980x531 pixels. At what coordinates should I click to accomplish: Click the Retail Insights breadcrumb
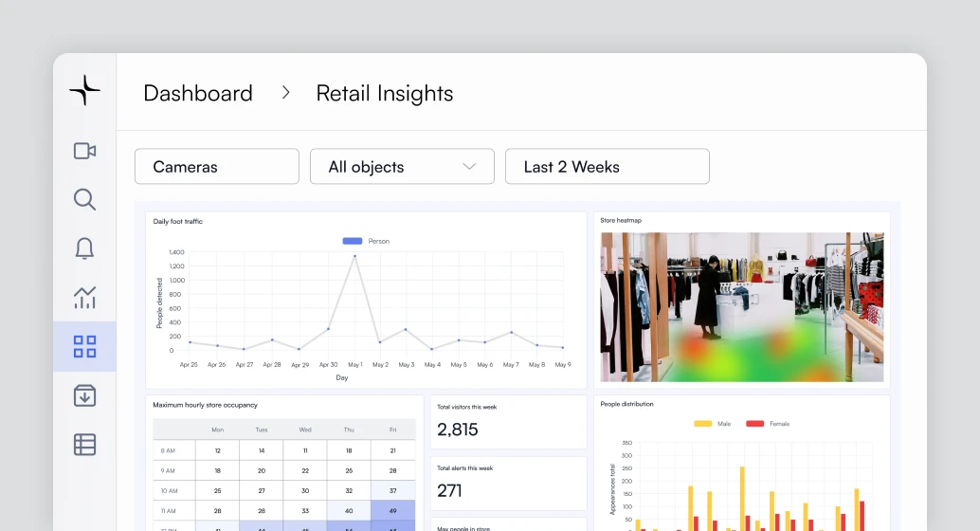[x=385, y=93]
